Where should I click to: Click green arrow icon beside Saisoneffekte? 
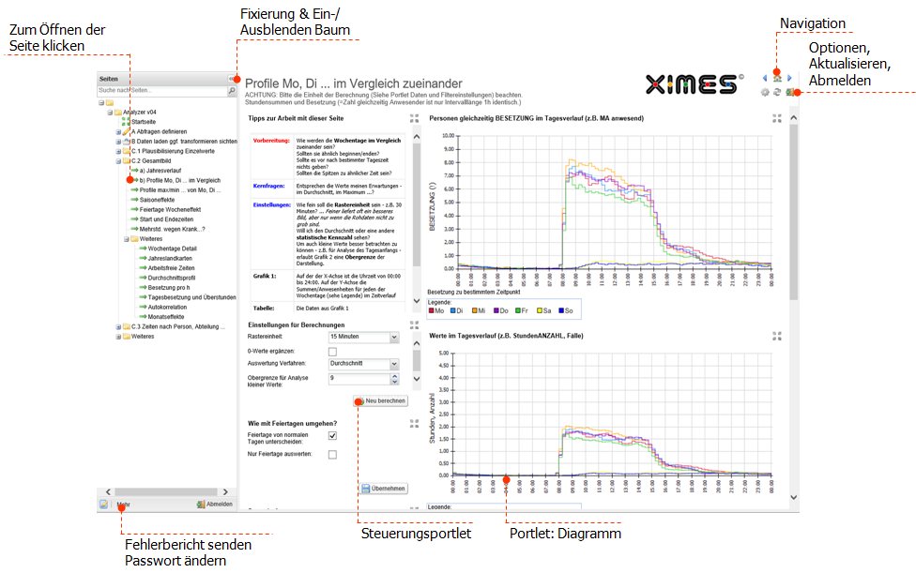[134, 200]
